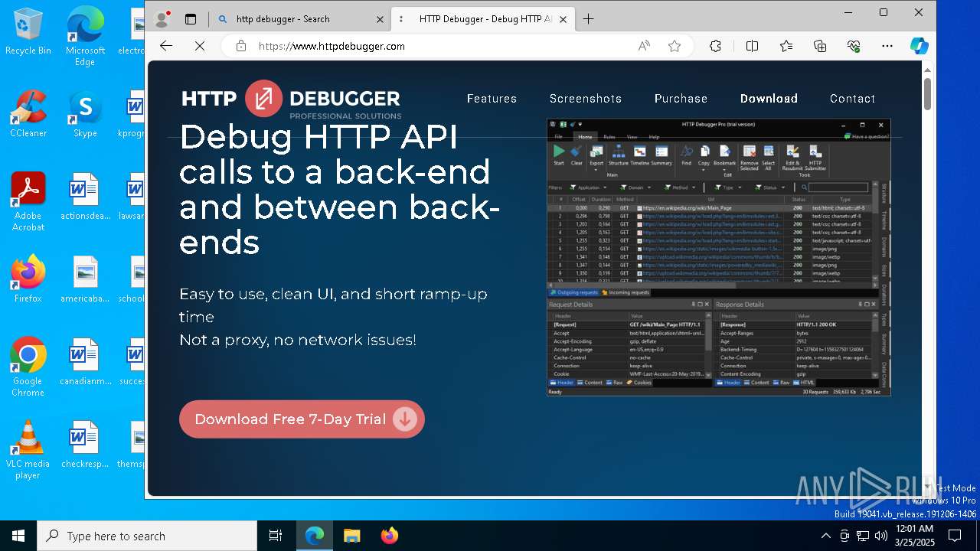Stop loading the page
Screen dimensions: 980x551
coord(200,46)
